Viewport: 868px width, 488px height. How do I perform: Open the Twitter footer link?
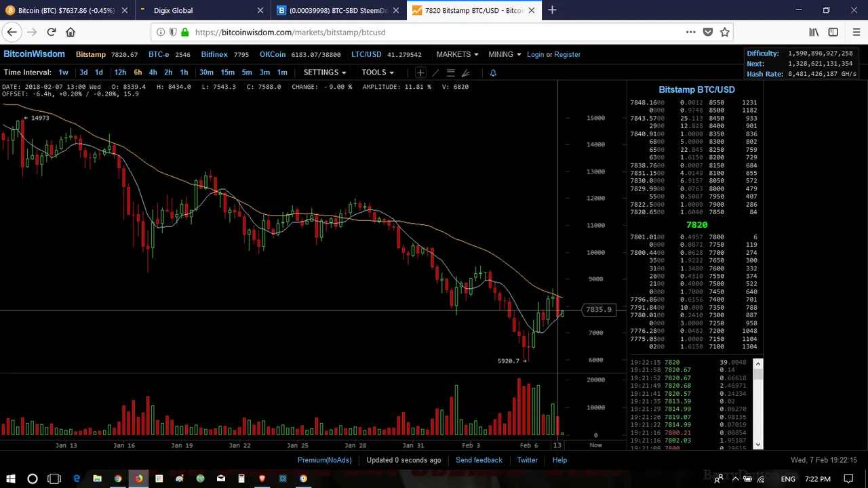point(527,460)
